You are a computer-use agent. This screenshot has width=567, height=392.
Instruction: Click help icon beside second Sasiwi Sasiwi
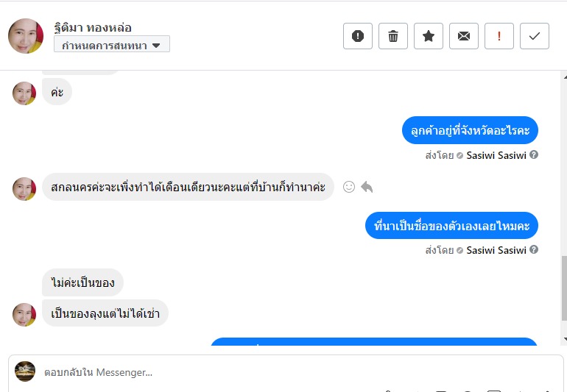534,250
